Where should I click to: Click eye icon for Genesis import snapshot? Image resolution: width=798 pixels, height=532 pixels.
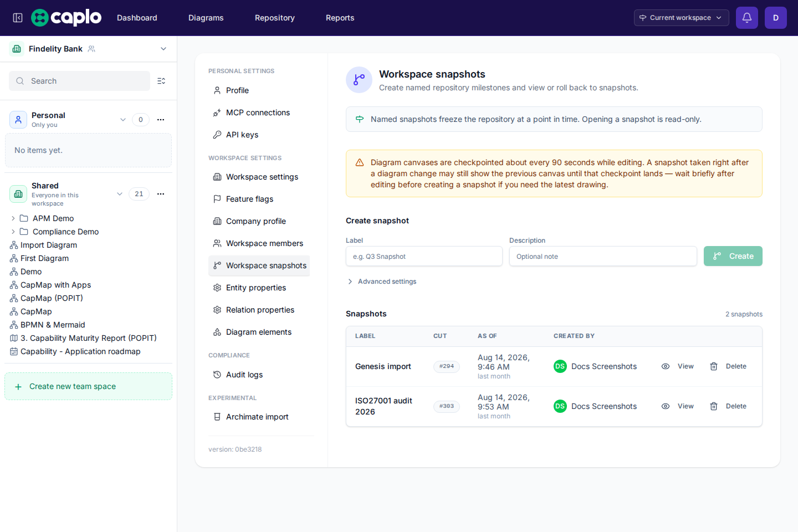(x=666, y=366)
